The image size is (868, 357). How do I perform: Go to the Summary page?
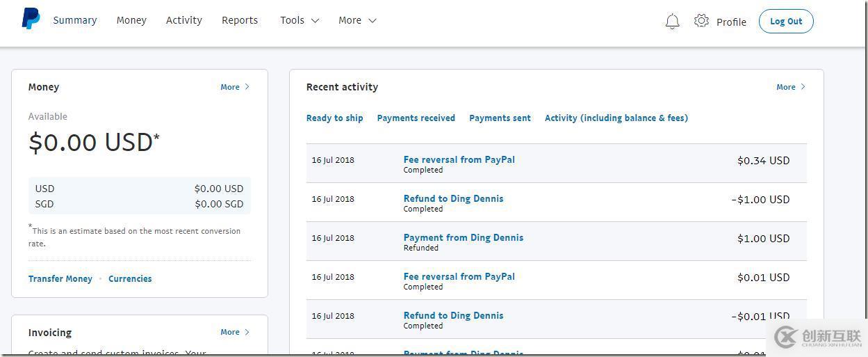click(75, 20)
